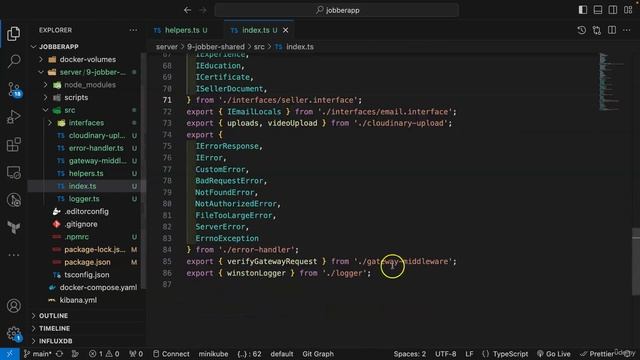Toggle primary side bar layout
The width and height of the screenshot is (640, 360).
tap(583, 10)
